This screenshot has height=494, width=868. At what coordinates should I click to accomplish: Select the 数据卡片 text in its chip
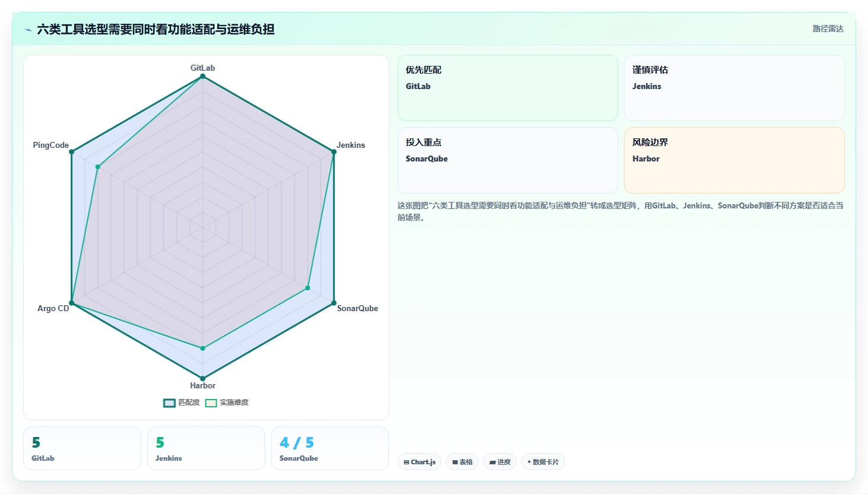point(546,462)
